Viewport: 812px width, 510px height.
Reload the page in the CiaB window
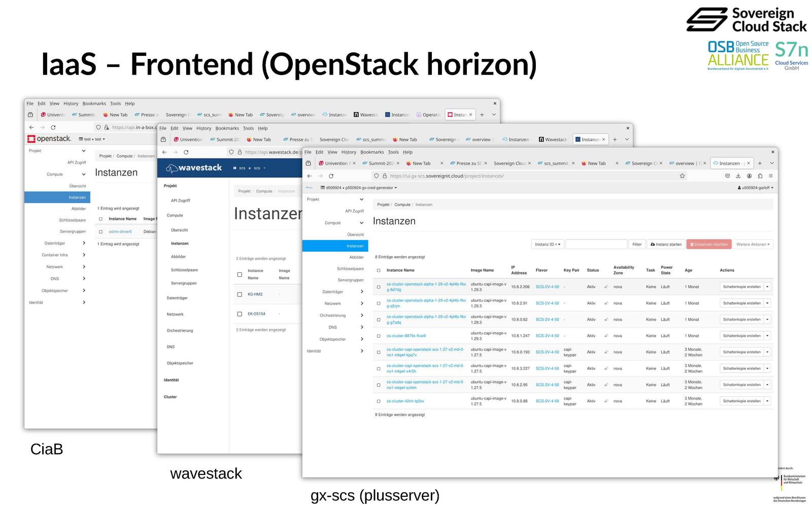point(53,127)
